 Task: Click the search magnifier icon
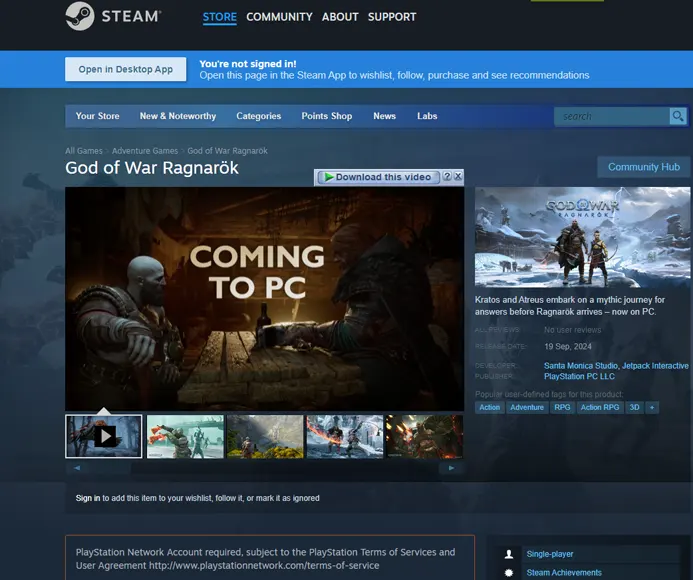coord(678,116)
